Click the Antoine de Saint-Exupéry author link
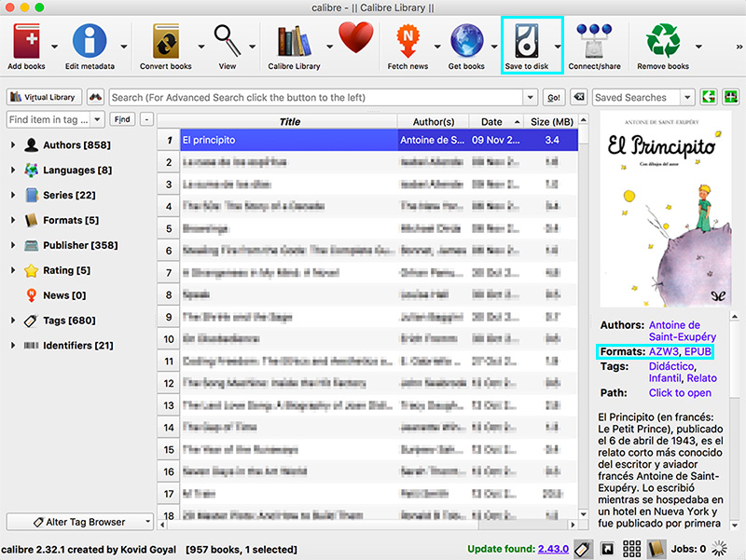 coord(683,331)
